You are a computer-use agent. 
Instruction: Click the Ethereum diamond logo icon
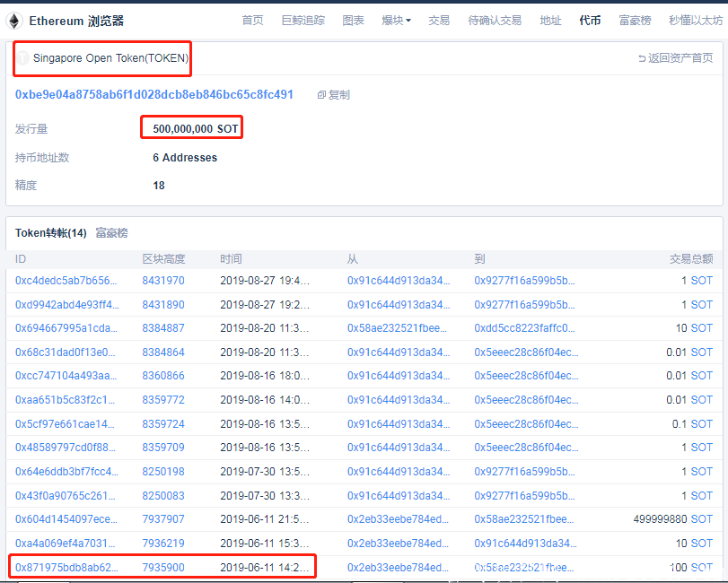click(14, 21)
